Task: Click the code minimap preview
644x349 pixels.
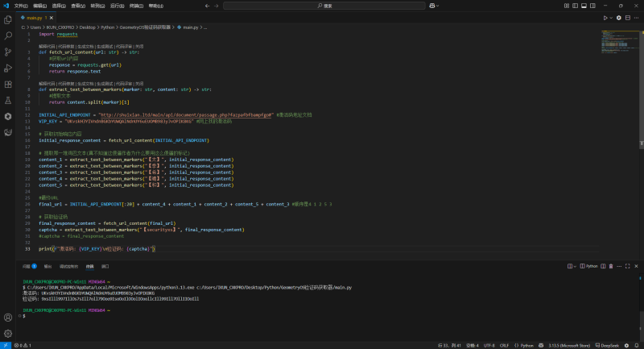Action: pos(617,40)
